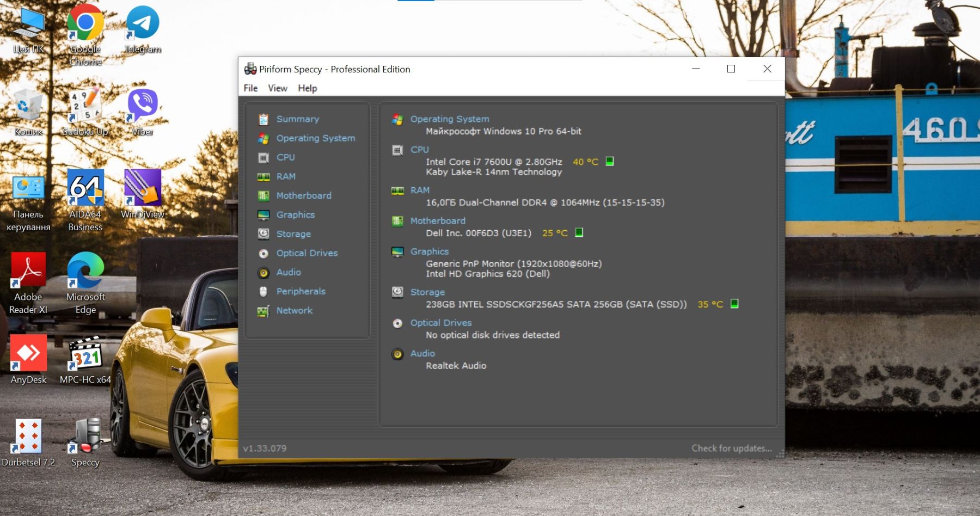Open the Peripherals page from sidebar
This screenshot has width=980, height=516.
[301, 291]
